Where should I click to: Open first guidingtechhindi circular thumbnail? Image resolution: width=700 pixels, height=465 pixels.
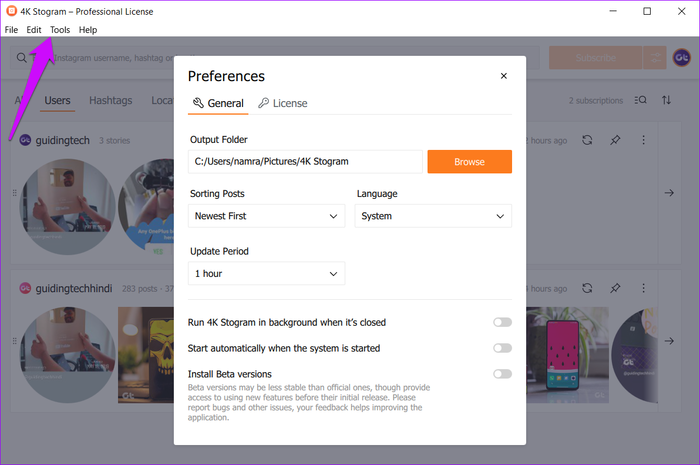(x=67, y=355)
